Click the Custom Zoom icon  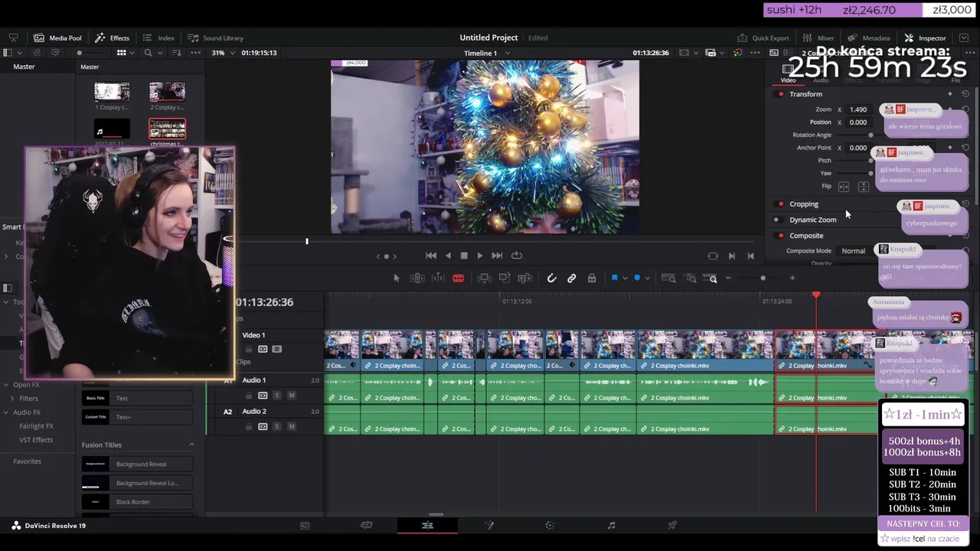(x=712, y=279)
